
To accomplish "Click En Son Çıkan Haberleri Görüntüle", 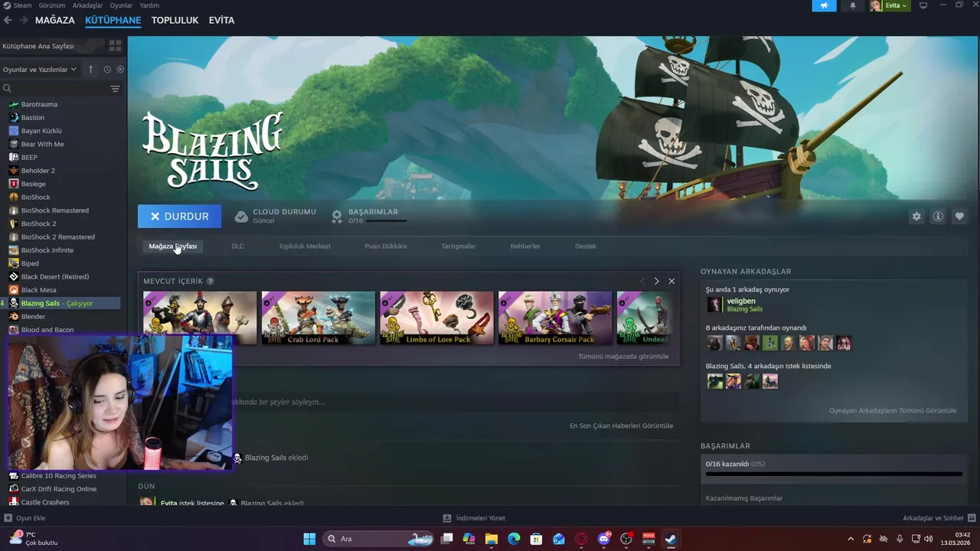I will (621, 425).
